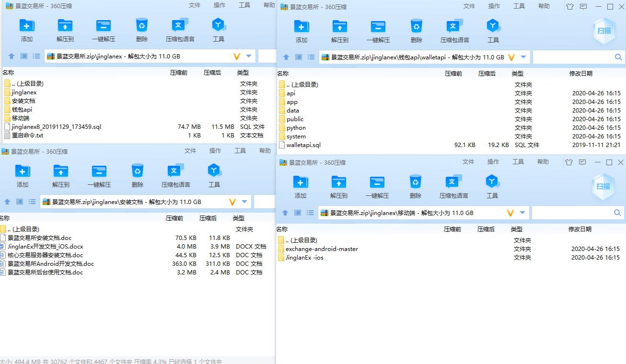The height and width of the screenshot is (364, 626).
Task: Open 文件 menu in top-left window
Action: (x=195, y=5)
